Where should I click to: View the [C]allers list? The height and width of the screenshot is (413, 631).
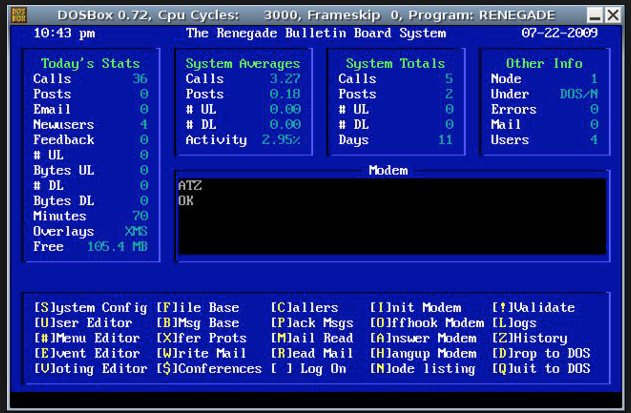(x=304, y=308)
